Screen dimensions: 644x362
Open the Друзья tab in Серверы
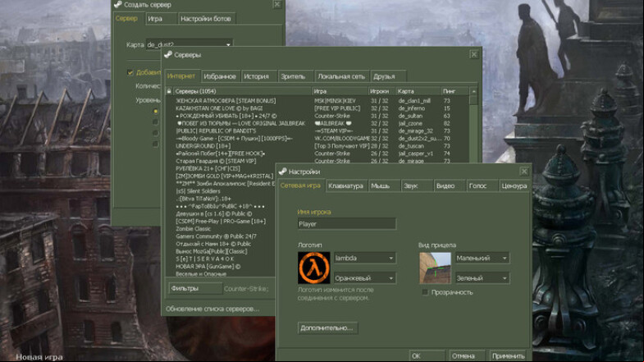[x=388, y=76]
